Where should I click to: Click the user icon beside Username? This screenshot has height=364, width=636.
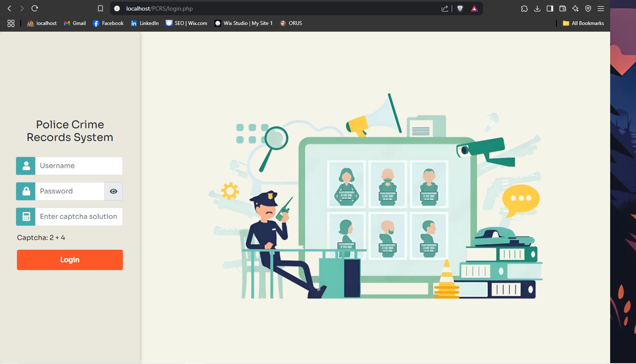pyautogui.click(x=26, y=166)
